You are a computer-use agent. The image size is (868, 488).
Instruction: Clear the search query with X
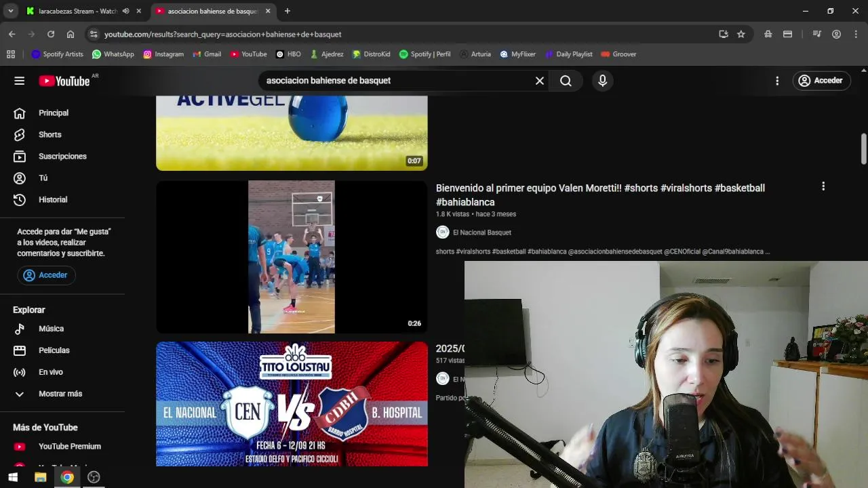(540, 81)
